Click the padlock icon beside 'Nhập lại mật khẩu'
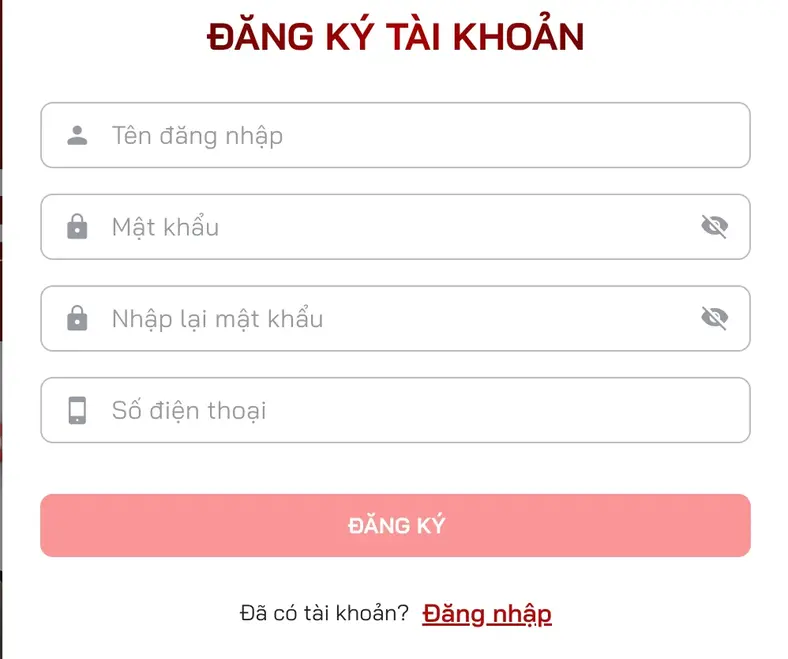 click(x=77, y=319)
